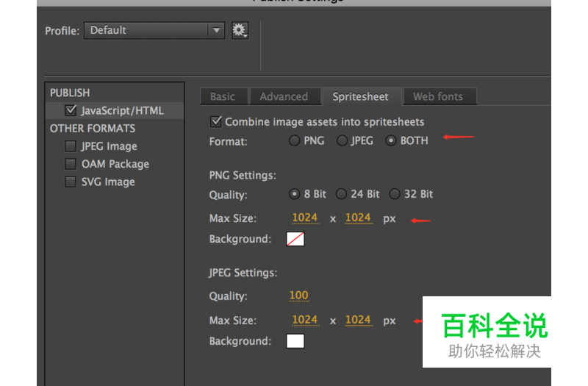
Task: Switch to the Basic tab
Action: coord(223,96)
